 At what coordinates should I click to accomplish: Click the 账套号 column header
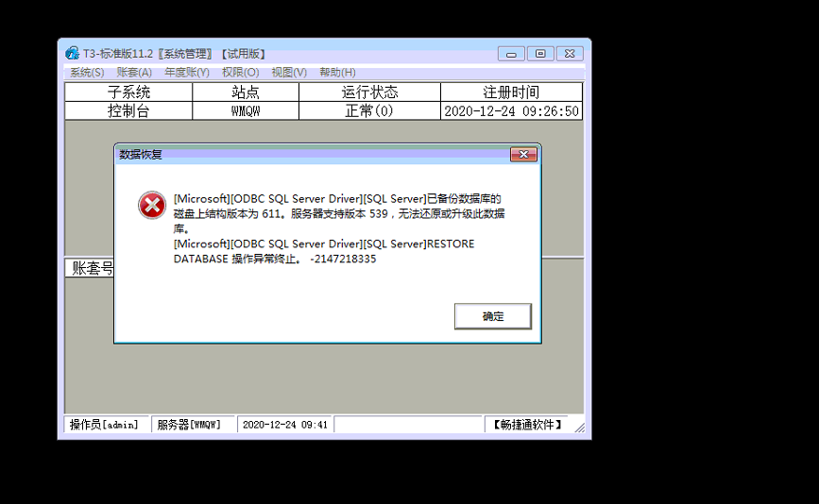click(x=90, y=268)
